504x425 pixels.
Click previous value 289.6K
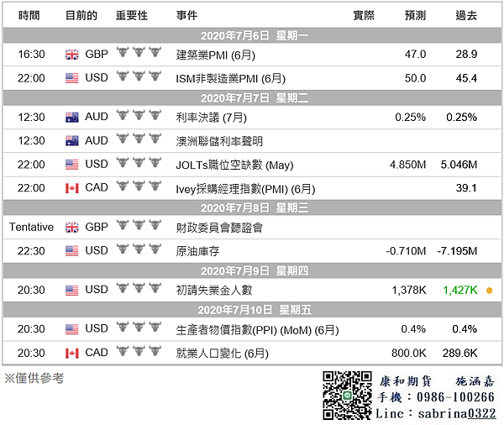tap(460, 353)
